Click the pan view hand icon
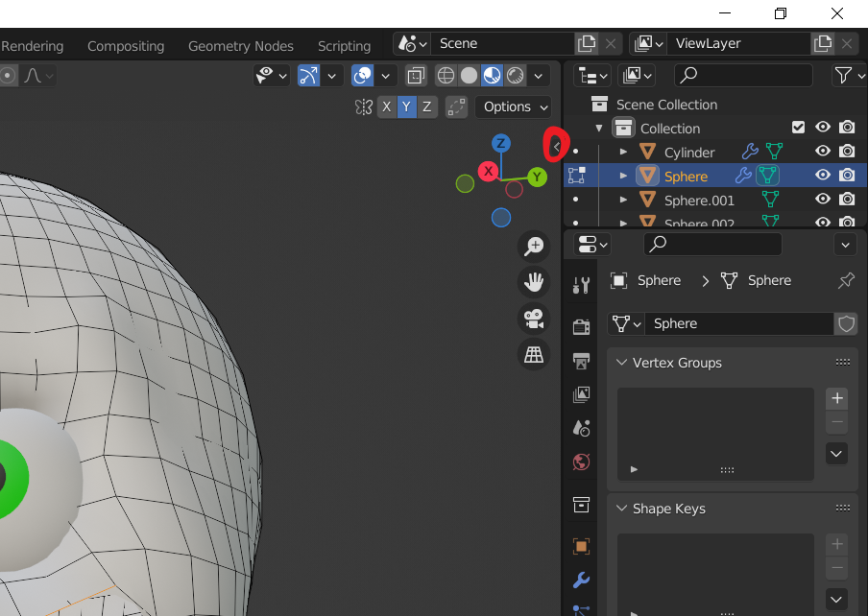This screenshot has width=868, height=616. tap(533, 282)
